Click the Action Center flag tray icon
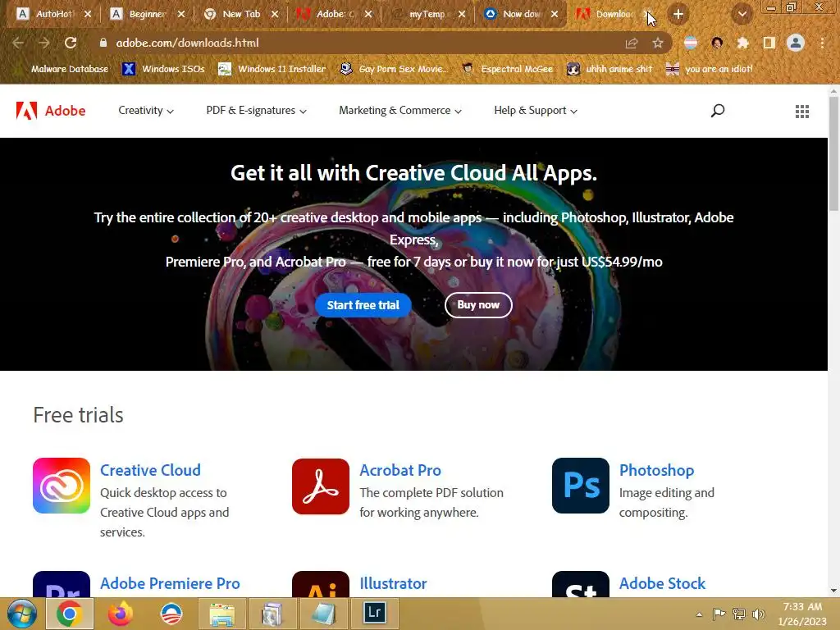Screen dimensions: 840x630 tap(719, 614)
